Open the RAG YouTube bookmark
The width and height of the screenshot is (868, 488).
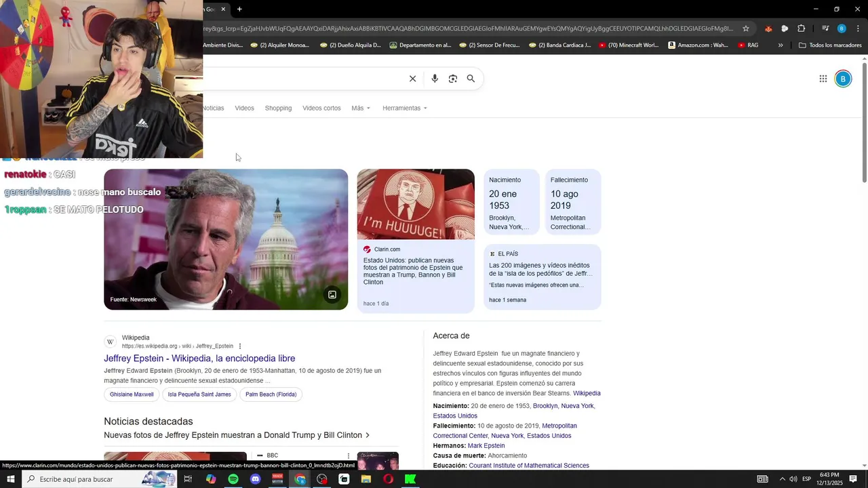click(x=748, y=45)
